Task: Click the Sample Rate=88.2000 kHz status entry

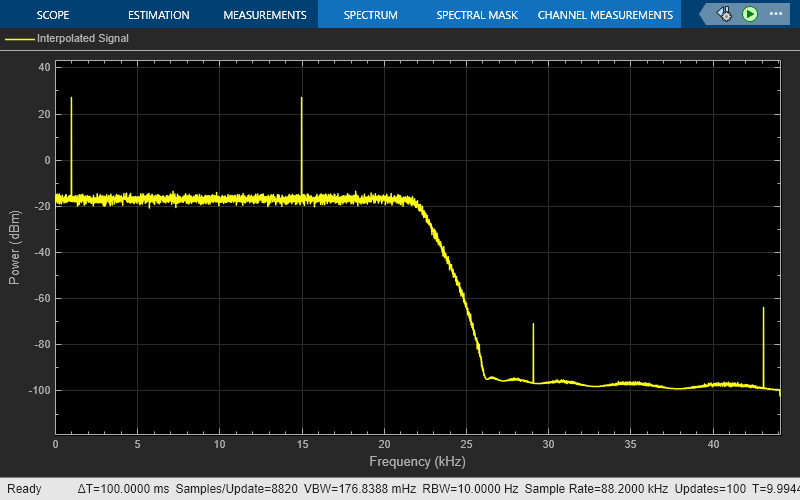Action: click(x=596, y=489)
